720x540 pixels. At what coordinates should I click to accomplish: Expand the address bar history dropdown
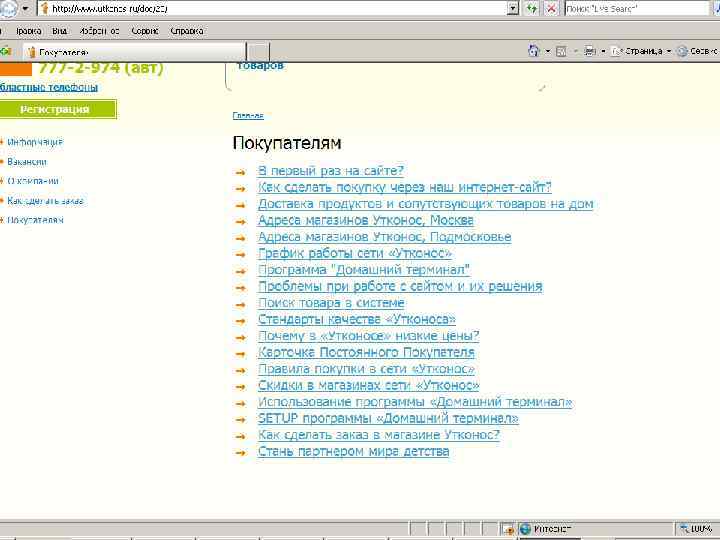point(513,8)
